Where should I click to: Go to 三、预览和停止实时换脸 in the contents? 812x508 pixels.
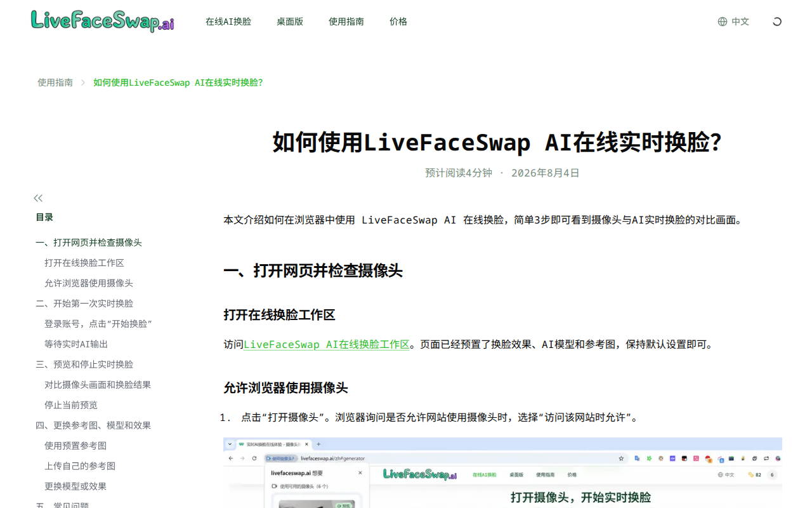pos(84,364)
